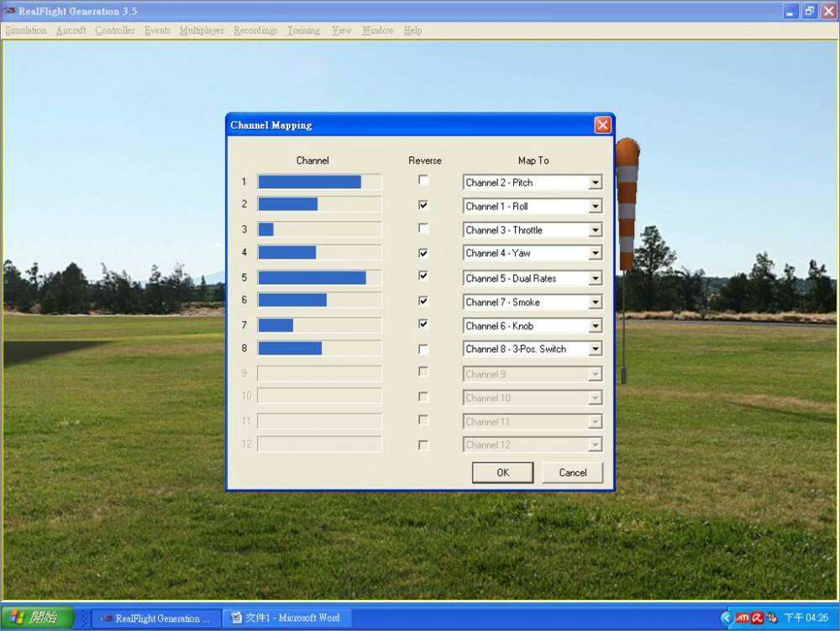Open the Multiplayer menu
Screen dimensions: 840x631
pyautogui.click(x=202, y=30)
